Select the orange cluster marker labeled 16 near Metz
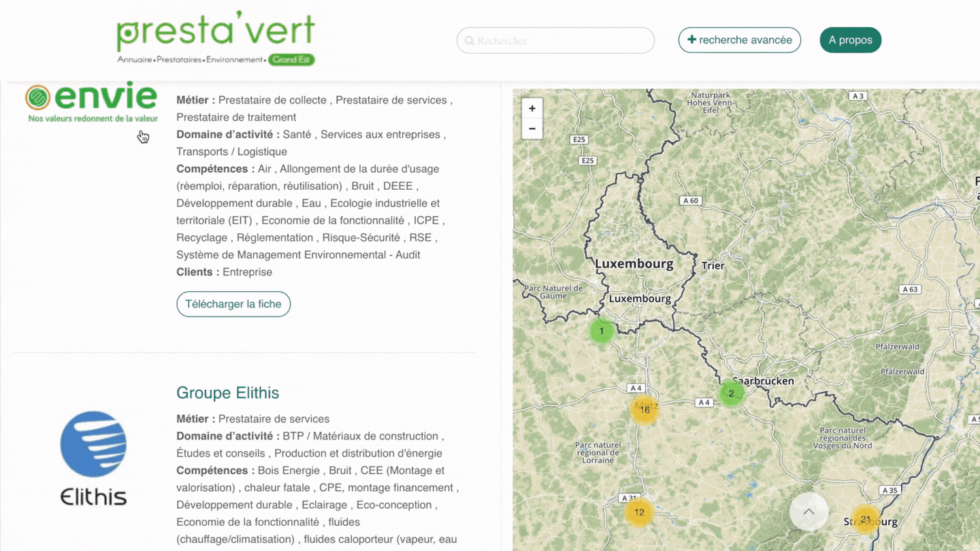Screen dimensions: 980x551 coord(644,409)
